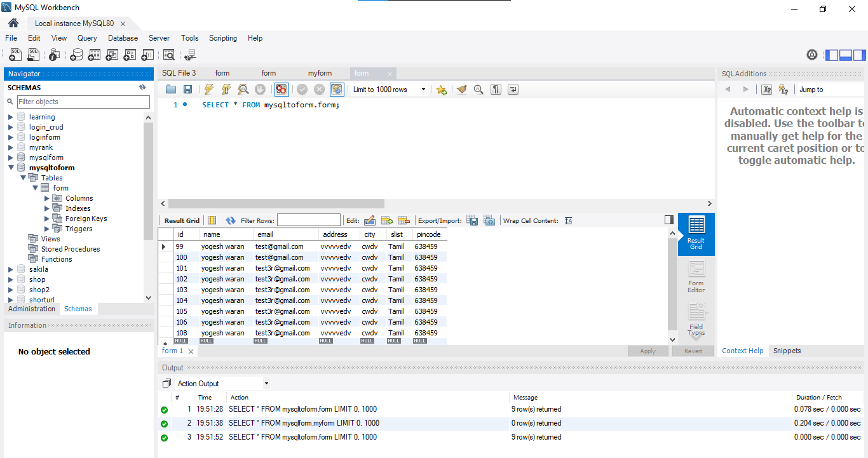Open the Limit to 1000 rows dropdown
This screenshot has width=868, height=458.
click(390, 90)
